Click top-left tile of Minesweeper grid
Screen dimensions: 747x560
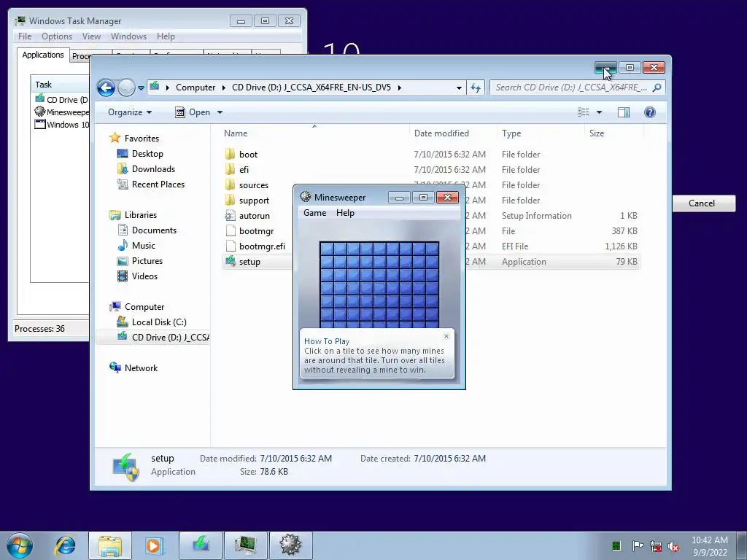pyautogui.click(x=327, y=249)
